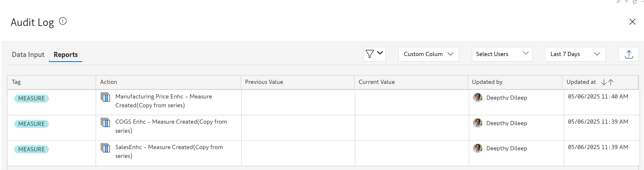This screenshot has height=170, width=644.
Task: Select the Reports tab
Action: [x=66, y=54]
